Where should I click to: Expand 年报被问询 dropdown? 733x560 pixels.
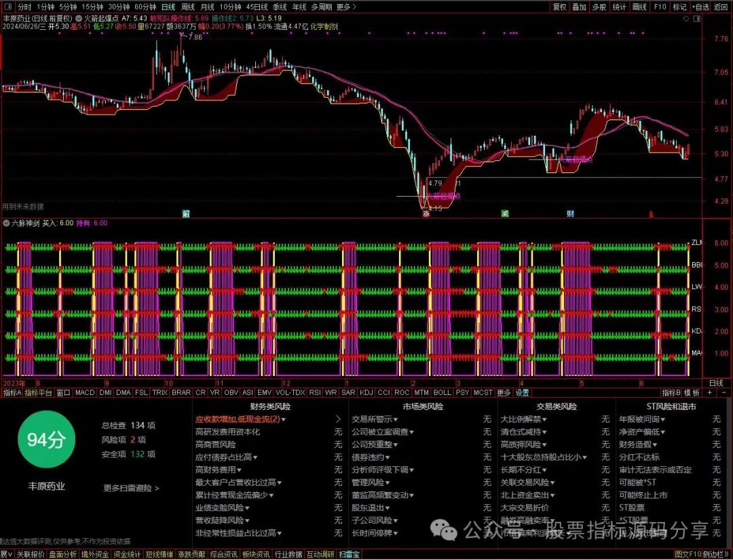642,419
